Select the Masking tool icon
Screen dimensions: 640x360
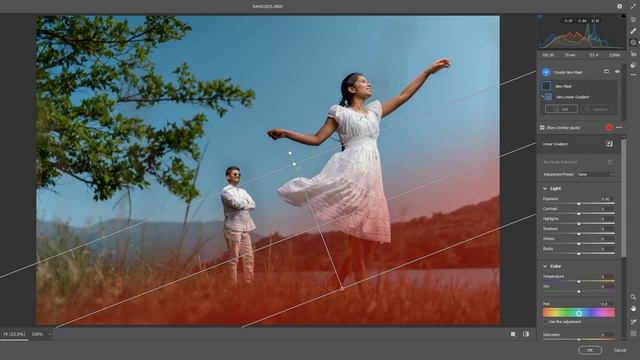click(633, 42)
